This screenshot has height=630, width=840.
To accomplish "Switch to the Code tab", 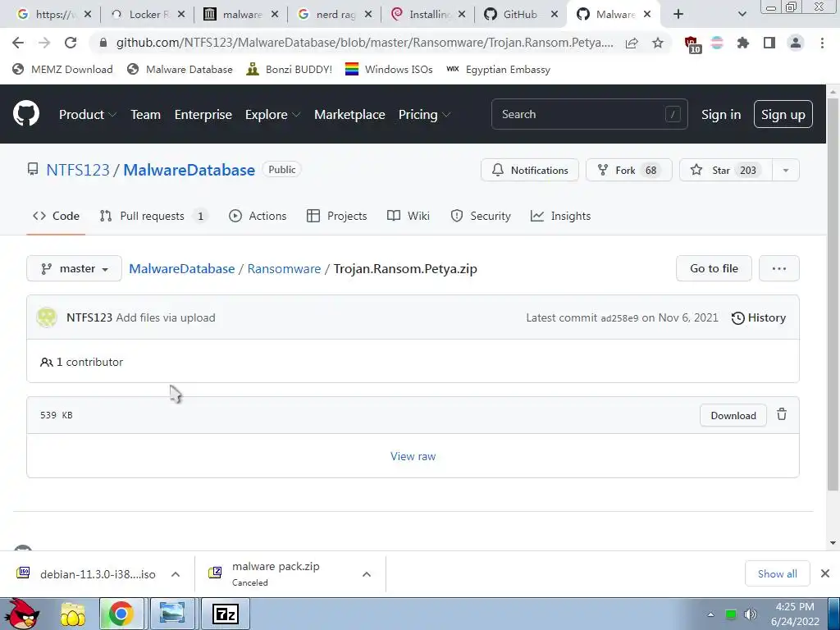I will 56,216.
